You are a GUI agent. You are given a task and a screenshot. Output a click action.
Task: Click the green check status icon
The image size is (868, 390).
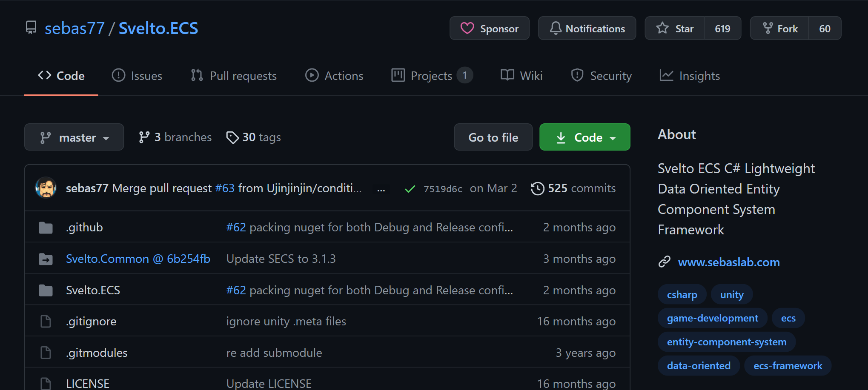pyautogui.click(x=410, y=189)
